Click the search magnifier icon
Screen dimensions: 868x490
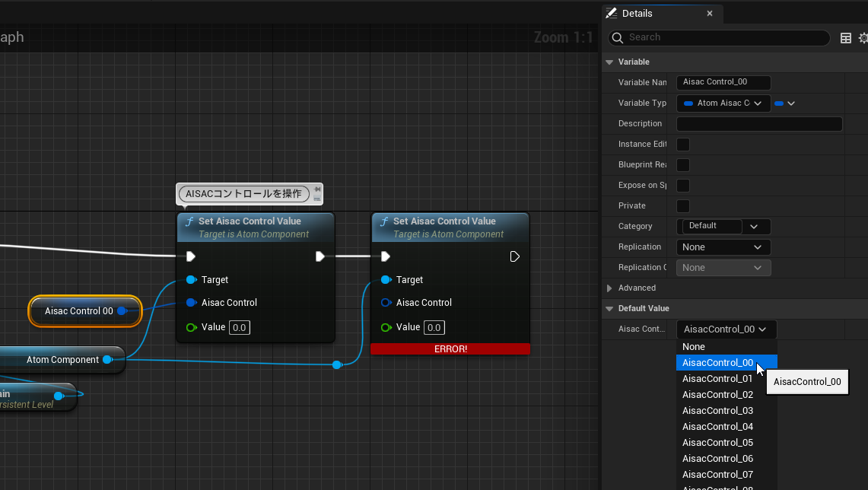point(618,37)
